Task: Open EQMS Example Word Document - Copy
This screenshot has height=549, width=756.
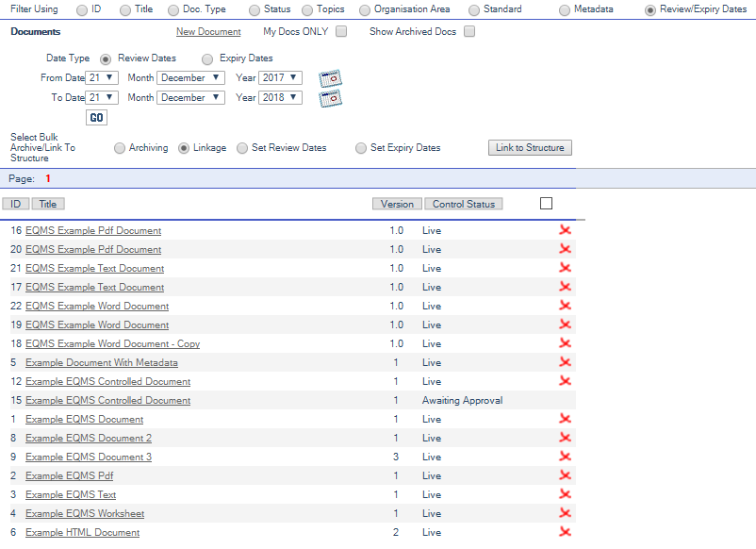Action: [x=112, y=343]
